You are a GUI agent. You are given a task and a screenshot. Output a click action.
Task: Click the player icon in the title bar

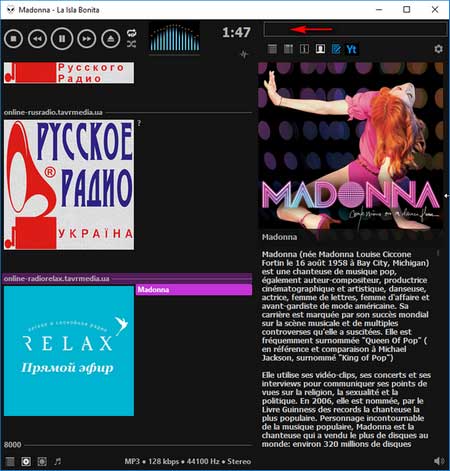tap(11, 10)
